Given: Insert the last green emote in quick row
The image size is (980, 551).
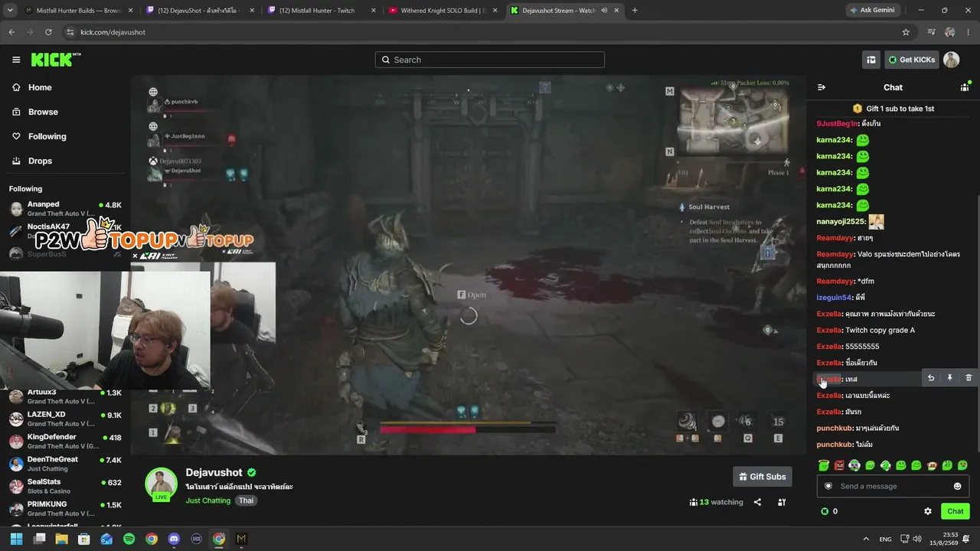Looking at the screenshot, I should click(x=962, y=465).
